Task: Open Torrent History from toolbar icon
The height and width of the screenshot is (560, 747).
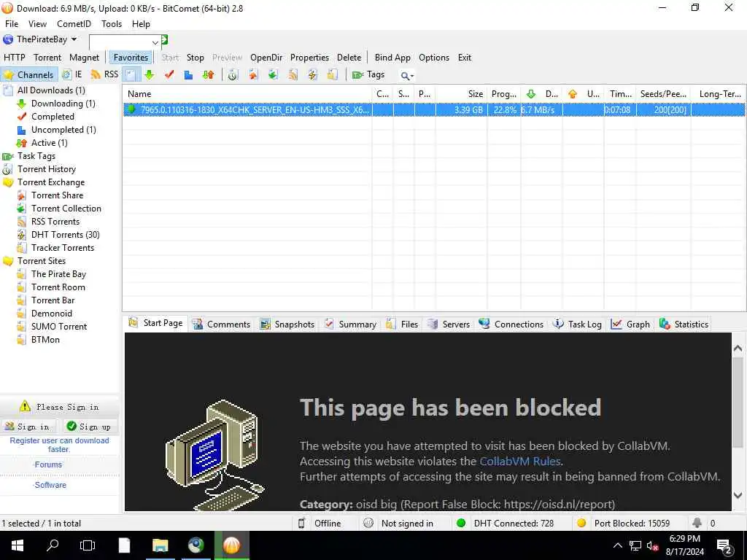Action: 233,74
